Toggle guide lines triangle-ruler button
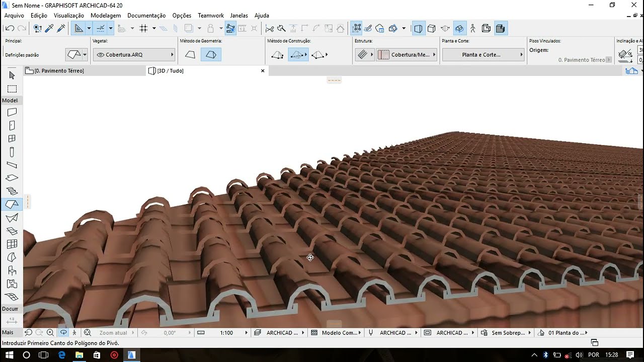 (79, 29)
